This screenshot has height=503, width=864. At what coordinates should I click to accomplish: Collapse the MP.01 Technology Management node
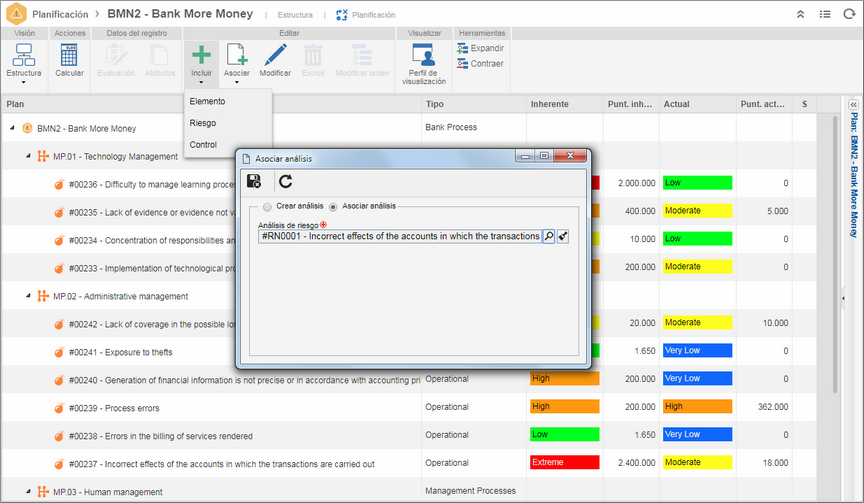tap(28, 156)
